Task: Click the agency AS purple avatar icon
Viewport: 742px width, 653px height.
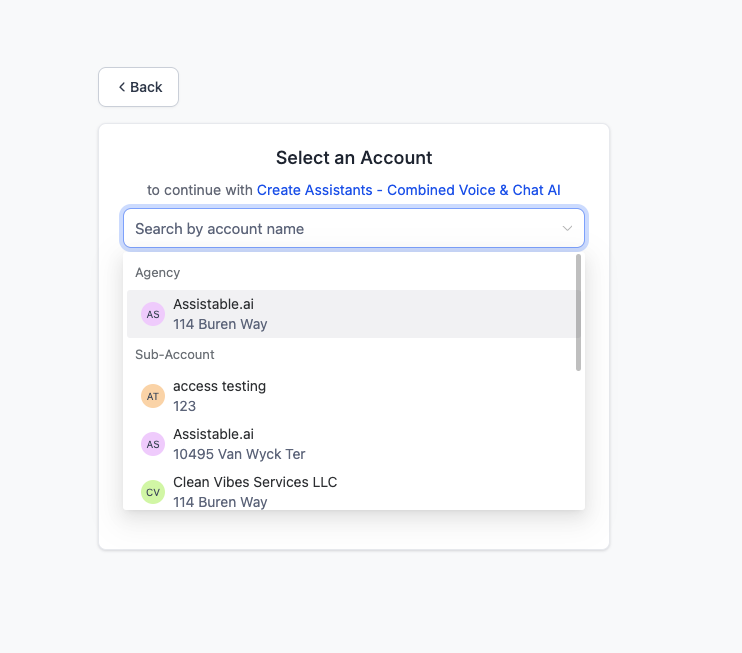Action: (x=153, y=314)
